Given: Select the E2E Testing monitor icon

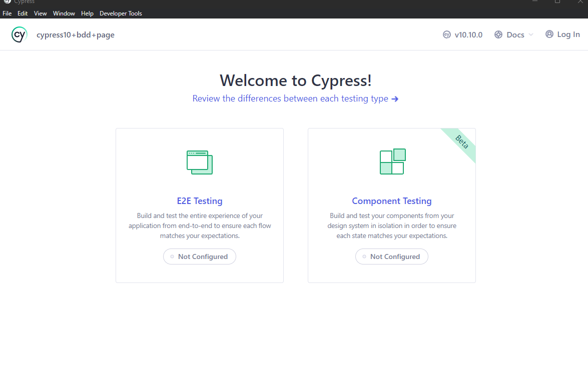Looking at the screenshot, I should [199, 162].
